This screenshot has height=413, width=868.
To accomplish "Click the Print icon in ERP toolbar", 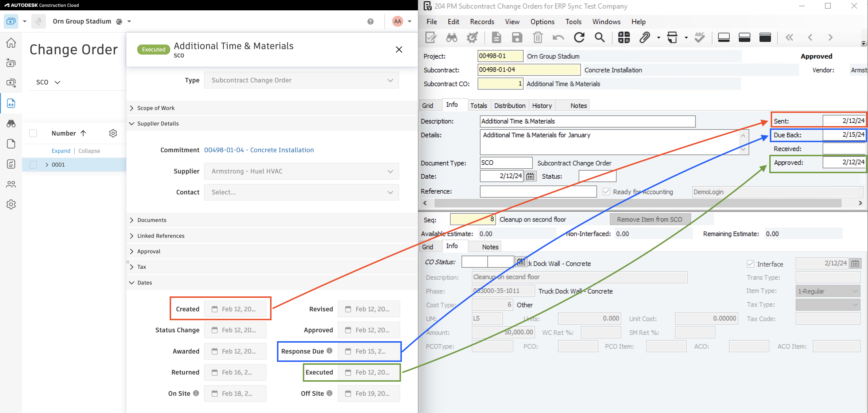I will coord(672,37).
